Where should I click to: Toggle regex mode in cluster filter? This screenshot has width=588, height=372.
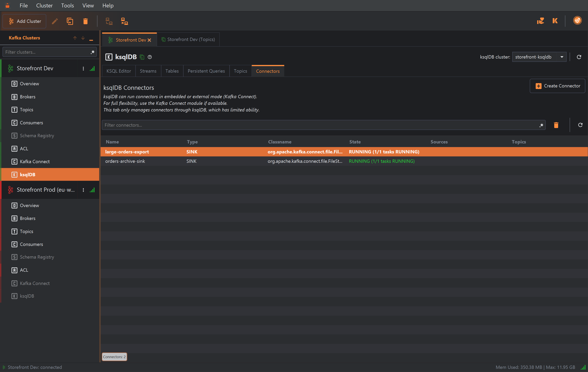92,52
